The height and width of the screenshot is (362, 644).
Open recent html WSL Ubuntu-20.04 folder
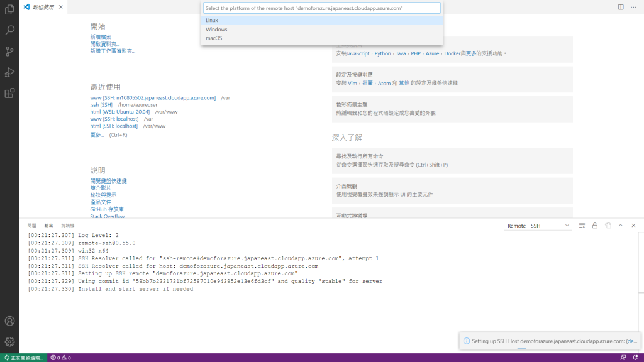pyautogui.click(x=120, y=112)
